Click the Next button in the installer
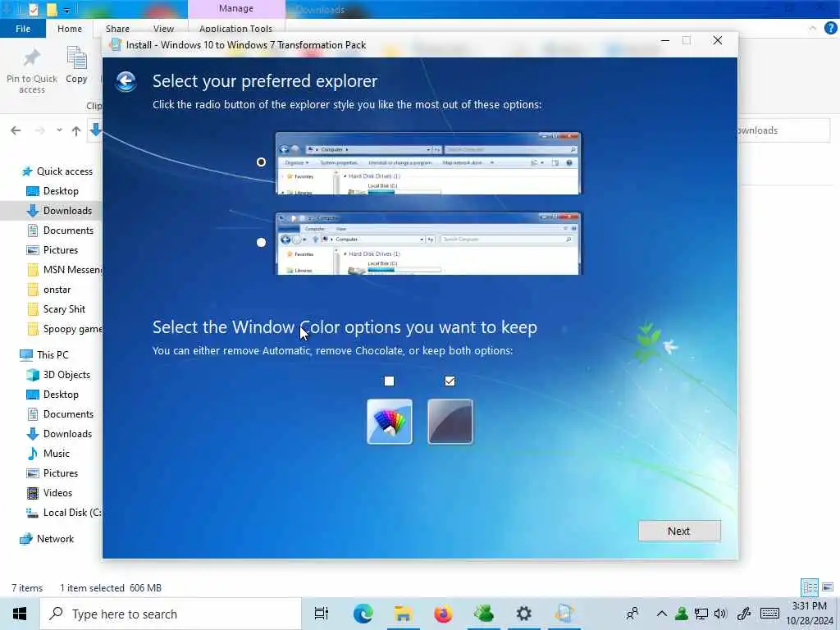 coord(679,531)
